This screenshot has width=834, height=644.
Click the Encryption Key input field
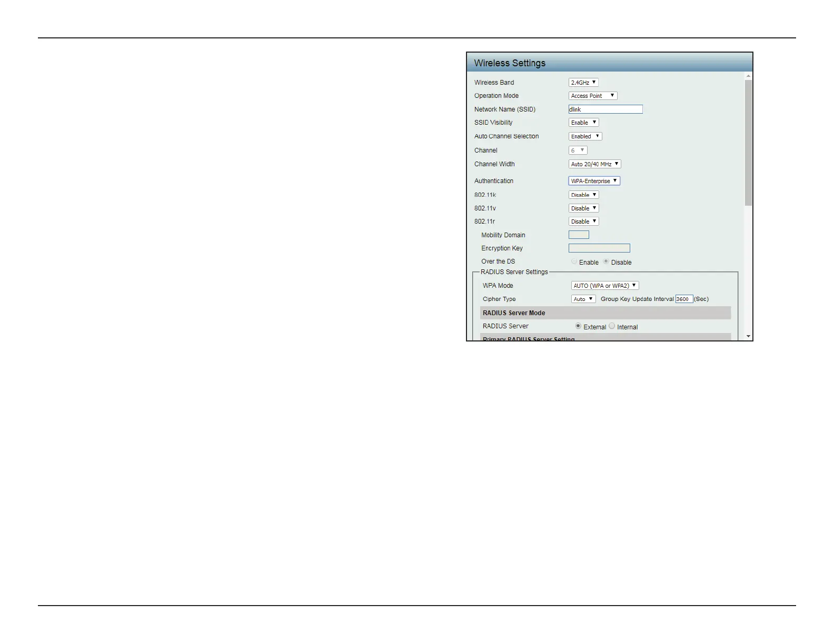(599, 248)
